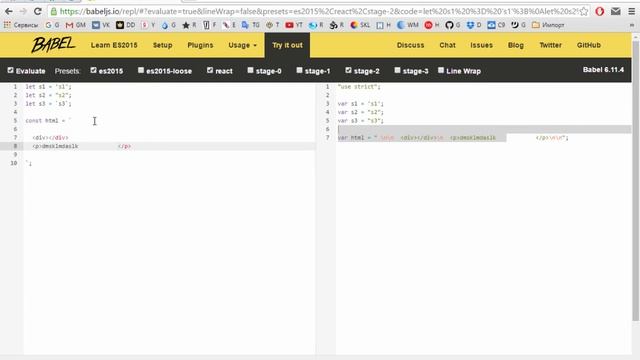Open the Google 'G' bookmark
The image size is (640, 360).
point(52,25)
